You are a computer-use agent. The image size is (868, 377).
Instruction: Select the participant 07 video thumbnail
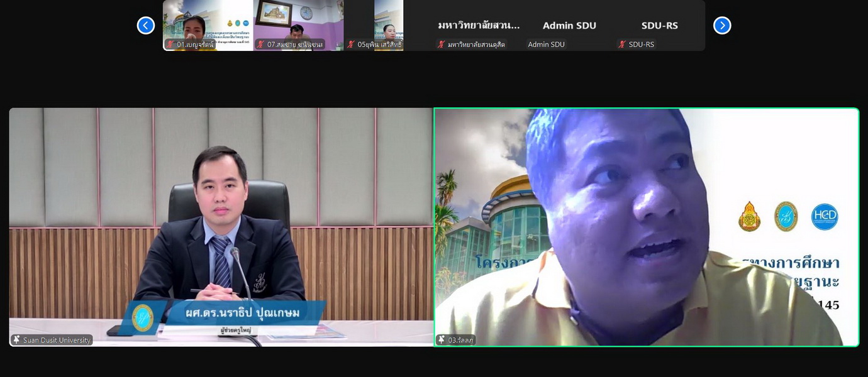tap(299, 25)
